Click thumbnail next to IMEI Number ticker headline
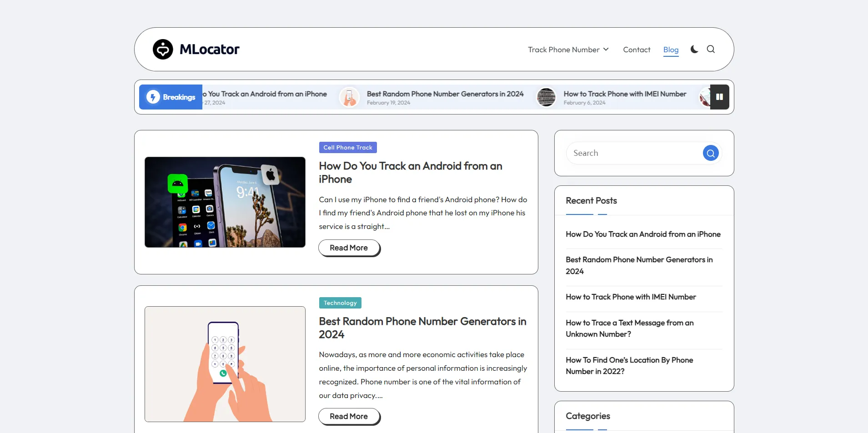 (x=546, y=97)
